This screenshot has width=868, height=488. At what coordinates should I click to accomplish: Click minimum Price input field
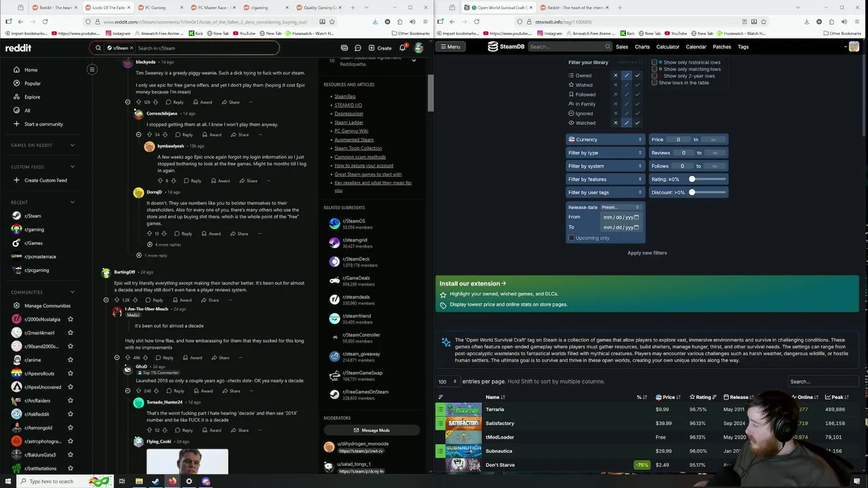coord(678,140)
